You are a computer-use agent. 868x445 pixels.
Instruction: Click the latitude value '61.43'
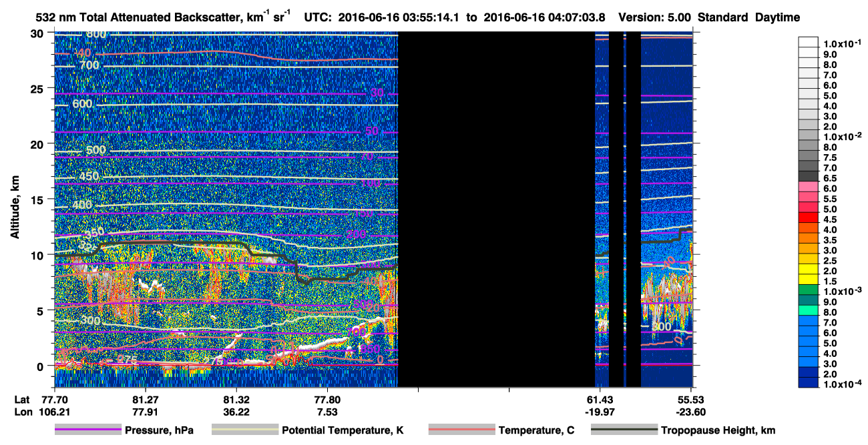[x=600, y=399]
